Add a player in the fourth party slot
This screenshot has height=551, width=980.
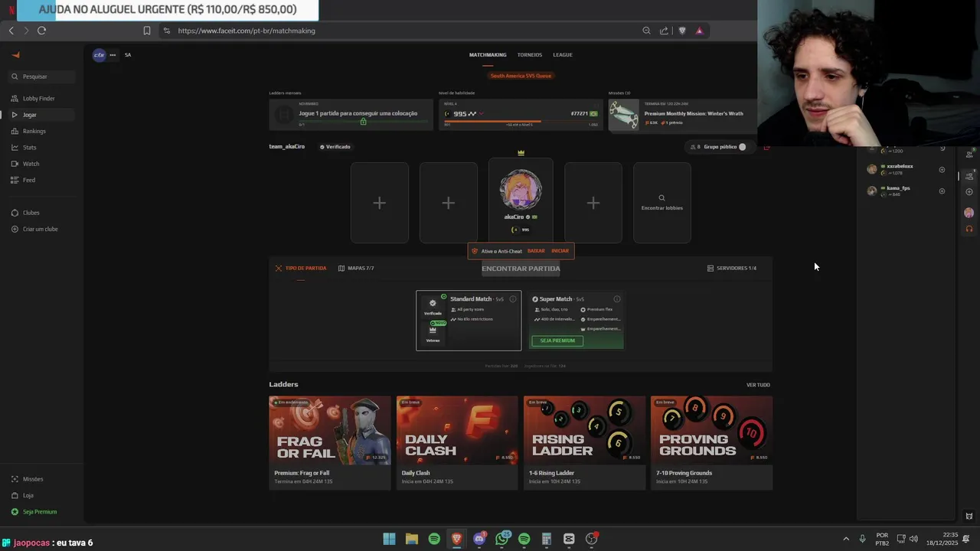click(593, 203)
